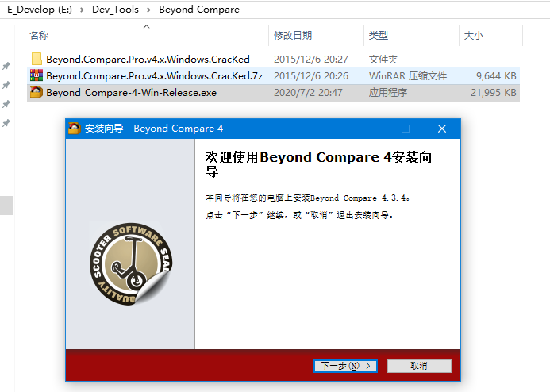This screenshot has height=392, width=550.
Task: Click the fourth pin icon in the left sidebar
Action: pyautogui.click(x=6, y=123)
